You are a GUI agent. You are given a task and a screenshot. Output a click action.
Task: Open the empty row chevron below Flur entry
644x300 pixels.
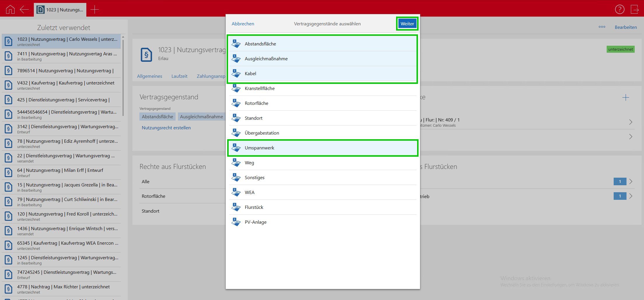tap(631, 137)
